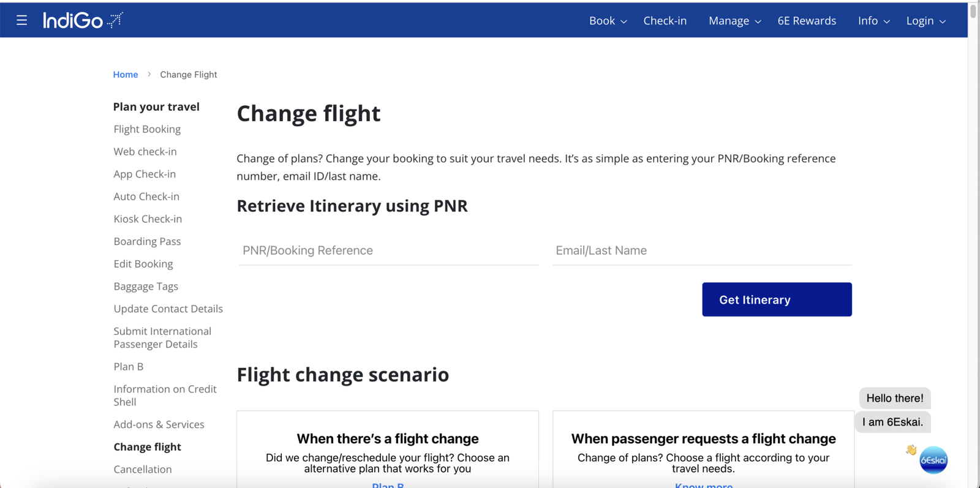The height and width of the screenshot is (488, 980).
Task: Open 6E Rewards from the navbar
Action: tap(807, 20)
